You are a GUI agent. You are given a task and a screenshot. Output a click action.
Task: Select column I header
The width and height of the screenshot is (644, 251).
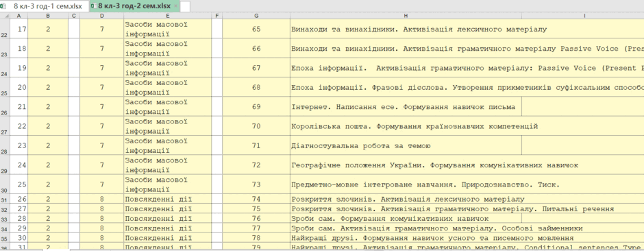point(583,16)
